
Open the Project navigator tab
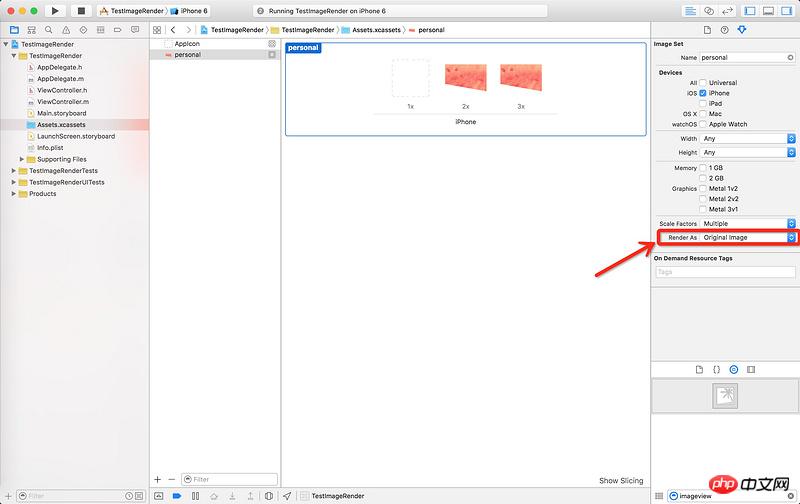pos(14,30)
